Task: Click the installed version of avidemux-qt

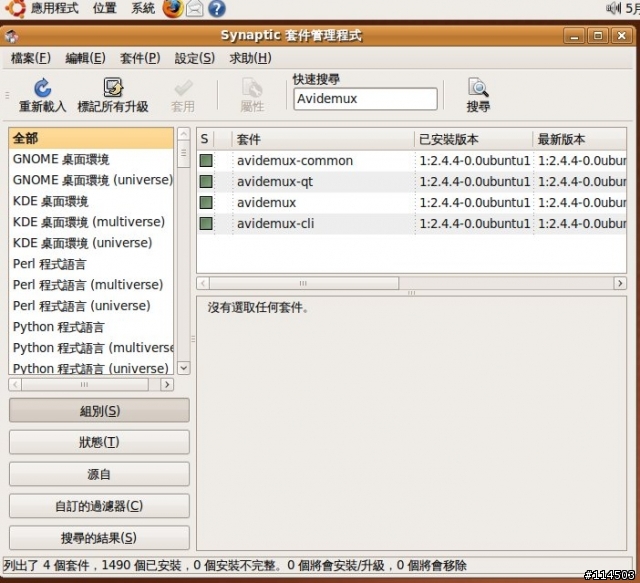Action: point(475,182)
